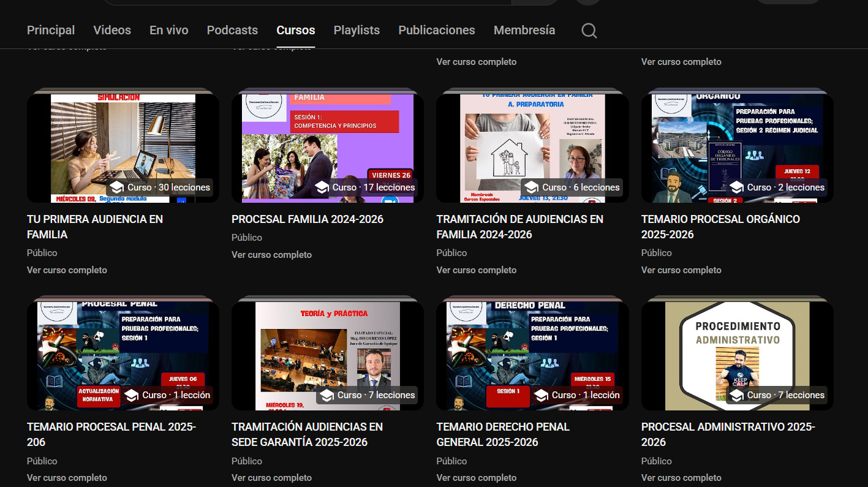The width and height of the screenshot is (868, 487).
Task: Open the Playlists tab
Action: click(357, 30)
